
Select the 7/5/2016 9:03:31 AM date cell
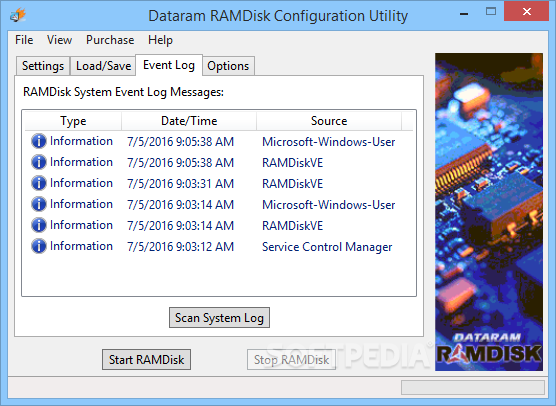click(x=180, y=183)
